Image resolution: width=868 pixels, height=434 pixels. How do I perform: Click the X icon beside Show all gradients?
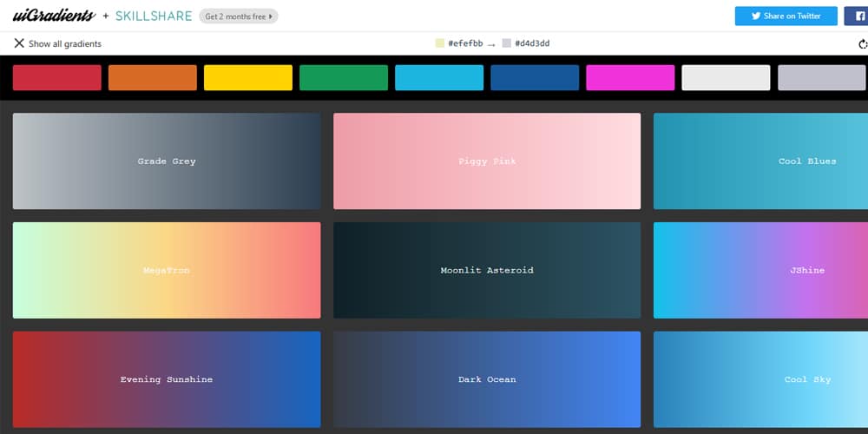pos(19,43)
